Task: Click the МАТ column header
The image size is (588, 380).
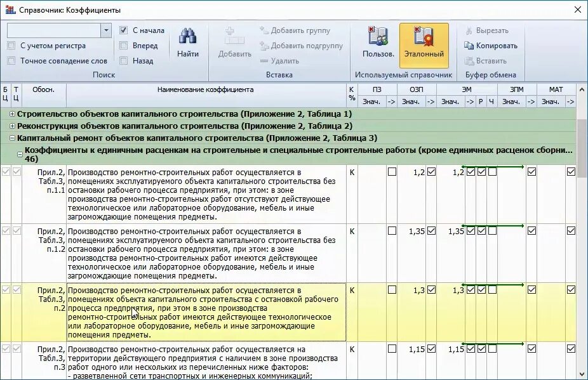Action: (556, 89)
